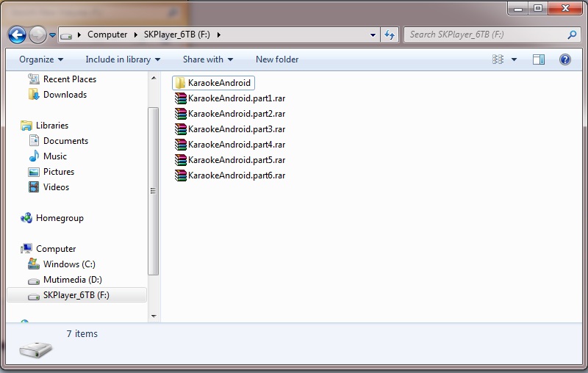
Task: Select SKPlayer_6TB (F:) in address breadcrumb
Action: [x=176, y=35]
